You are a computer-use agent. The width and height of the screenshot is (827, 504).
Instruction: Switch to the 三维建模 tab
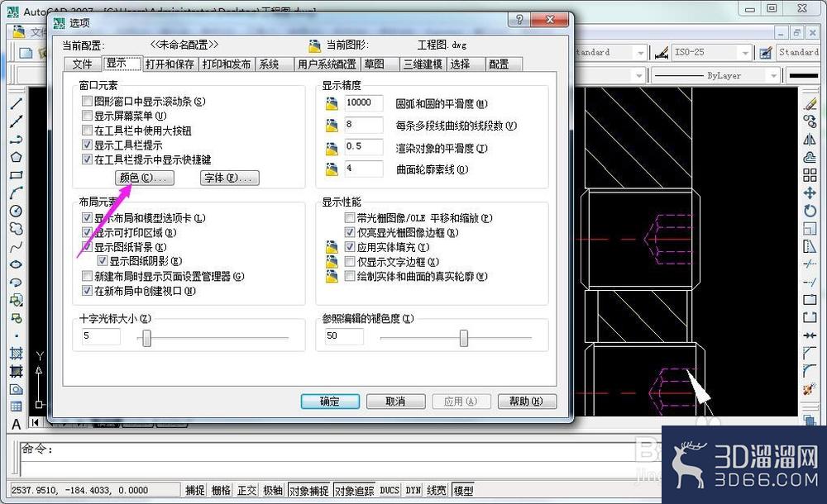(x=423, y=64)
